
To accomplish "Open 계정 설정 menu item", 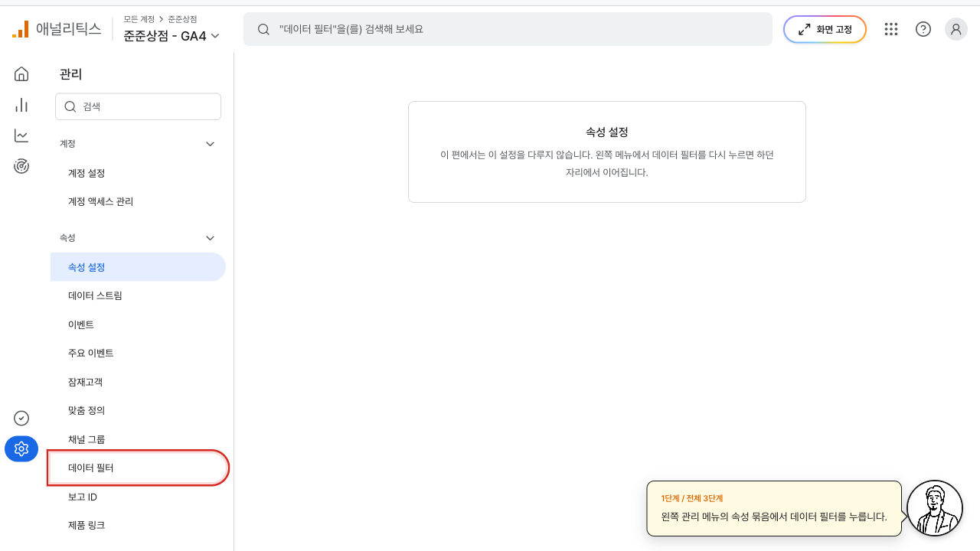I will tap(138, 173).
